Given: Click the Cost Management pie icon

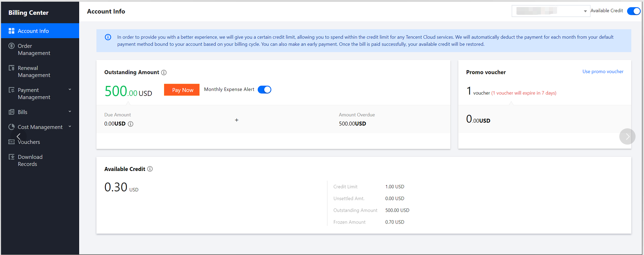Looking at the screenshot, I should coord(11,127).
